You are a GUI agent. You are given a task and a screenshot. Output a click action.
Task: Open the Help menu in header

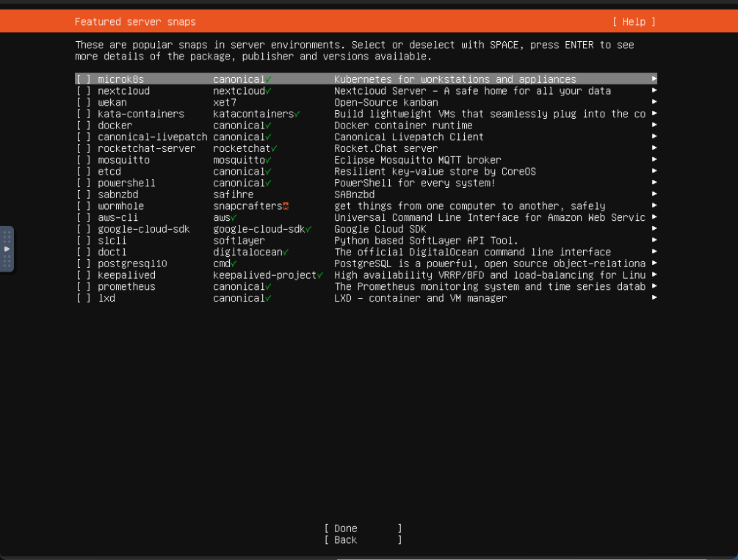[x=634, y=22]
